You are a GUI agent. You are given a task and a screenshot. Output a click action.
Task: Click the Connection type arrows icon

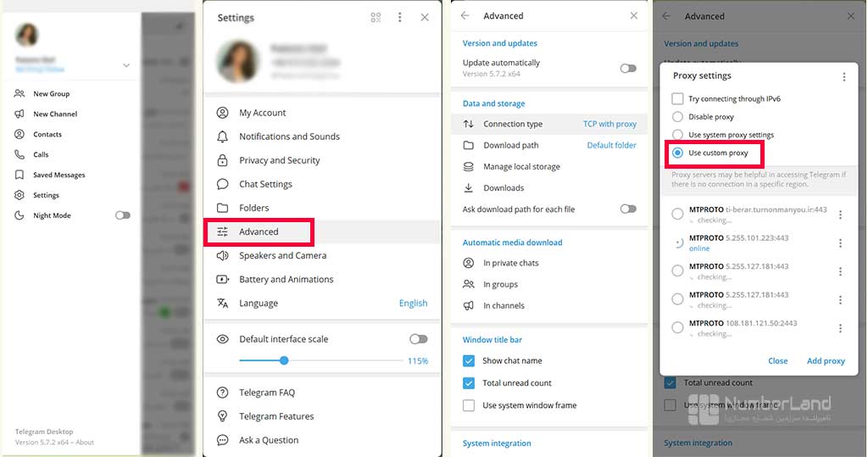[468, 124]
